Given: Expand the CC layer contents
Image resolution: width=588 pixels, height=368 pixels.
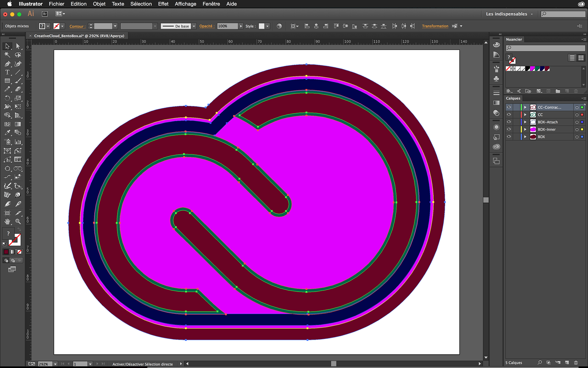Looking at the screenshot, I should coord(525,115).
